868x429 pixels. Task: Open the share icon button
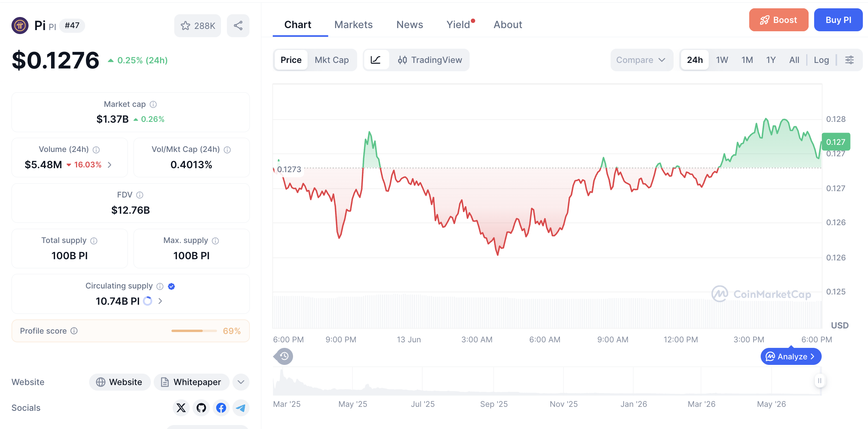(238, 26)
